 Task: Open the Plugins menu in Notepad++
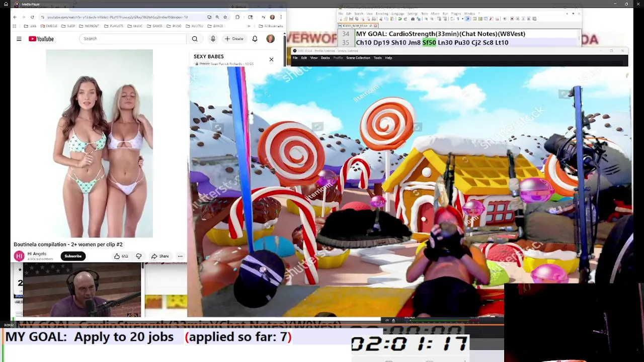tap(456, 14)
